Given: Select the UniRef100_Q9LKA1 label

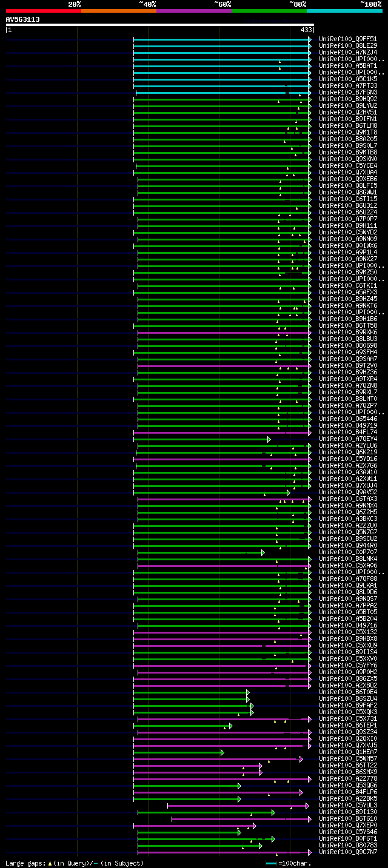Looking at the screenshot, I should 348,585.
